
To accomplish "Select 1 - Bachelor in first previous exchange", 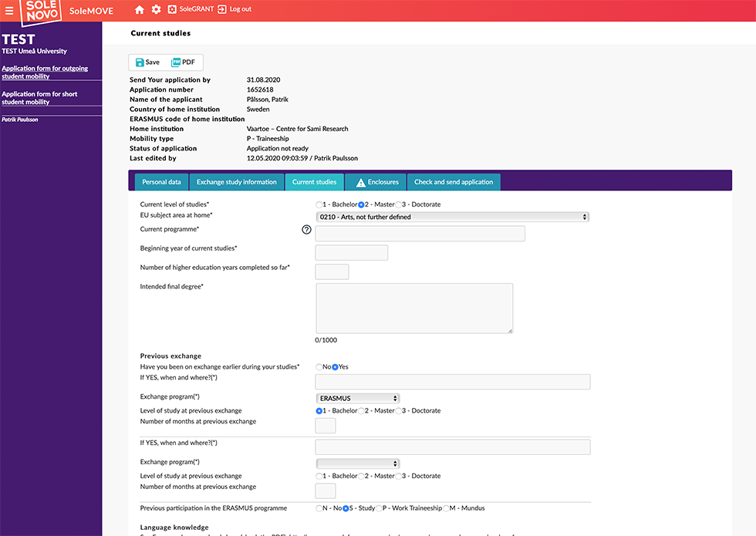I will 319,411.
